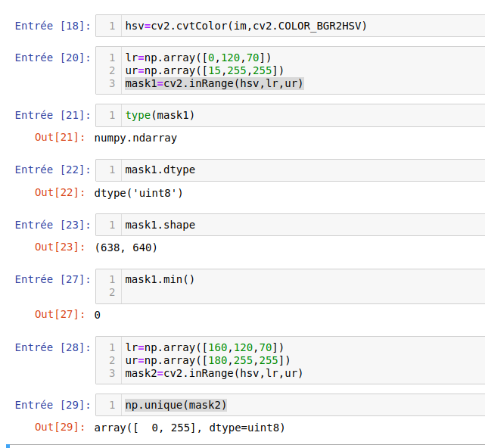Click the np.unique(mask2) code cell
Viewport: 485px width, 448px height.
[176, 405]
